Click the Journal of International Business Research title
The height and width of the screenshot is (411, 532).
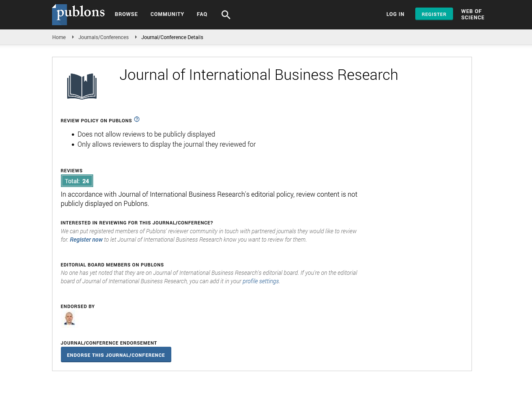point(259,75)
